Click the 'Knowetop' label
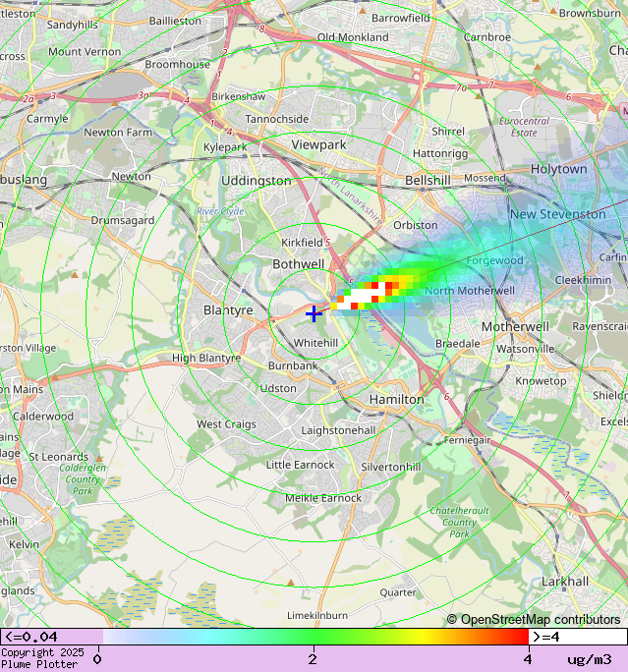628x672 pixels. click(x=541, y=381)
